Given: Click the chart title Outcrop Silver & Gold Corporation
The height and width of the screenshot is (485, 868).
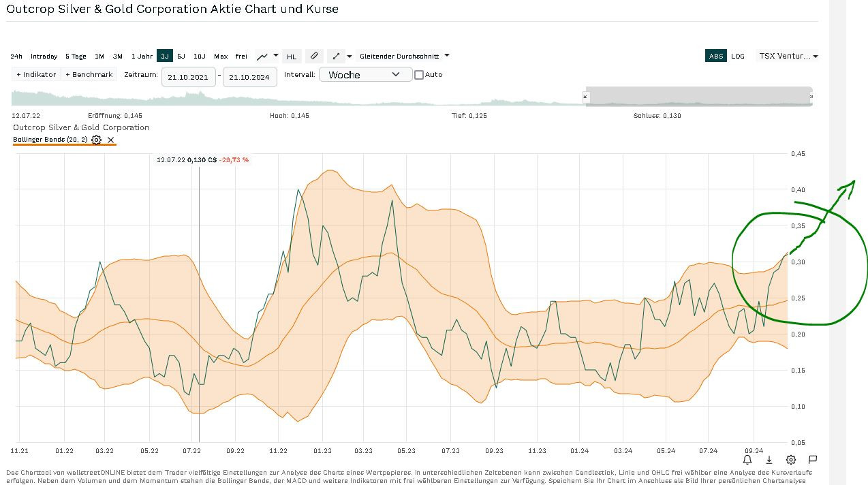Looking at the screenshot, I should [81, 127].
